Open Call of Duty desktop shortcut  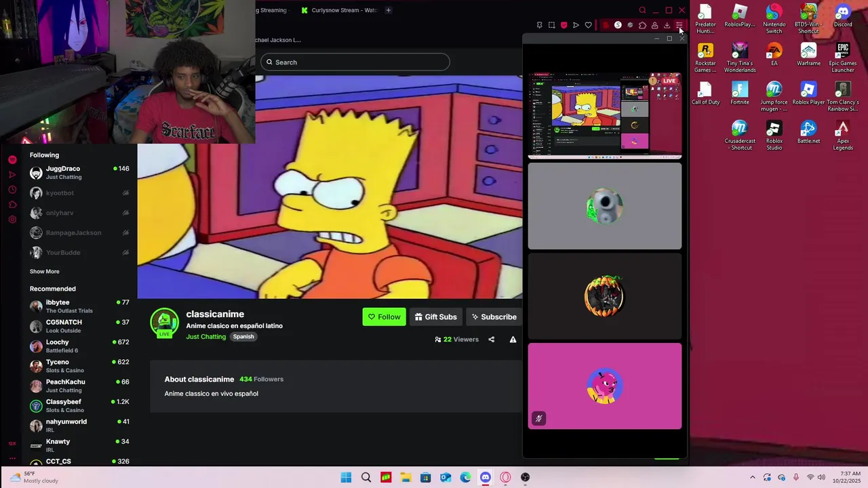pyautogui.click(x=705, y=94)
